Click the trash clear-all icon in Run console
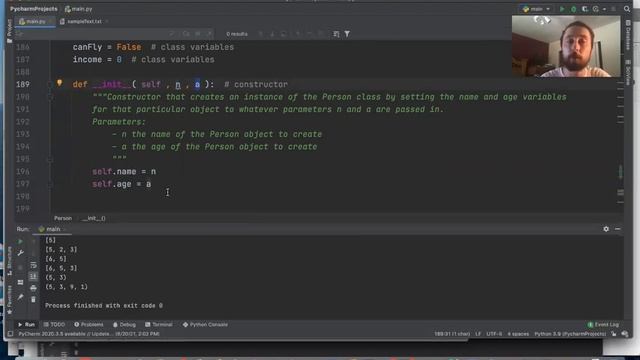 (33, 299)
